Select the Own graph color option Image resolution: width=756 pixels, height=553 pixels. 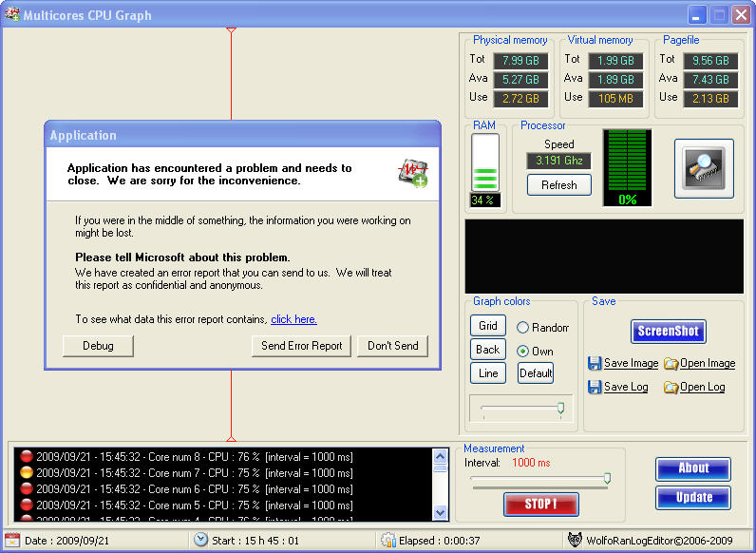click(x=535, y=352)
